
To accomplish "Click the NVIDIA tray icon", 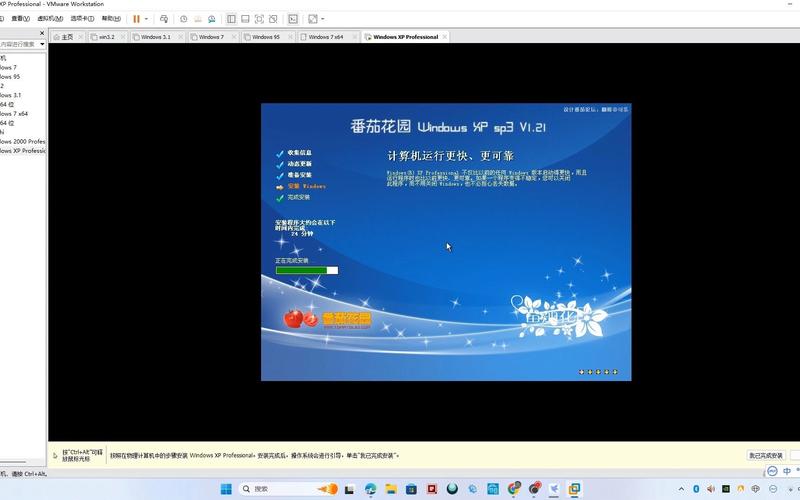I will click(726, 489).
